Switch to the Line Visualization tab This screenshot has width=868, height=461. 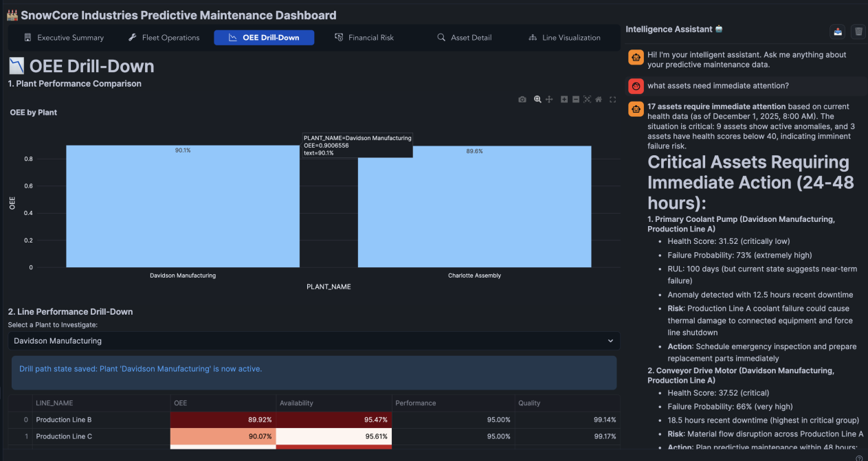[x=564, y=38]
